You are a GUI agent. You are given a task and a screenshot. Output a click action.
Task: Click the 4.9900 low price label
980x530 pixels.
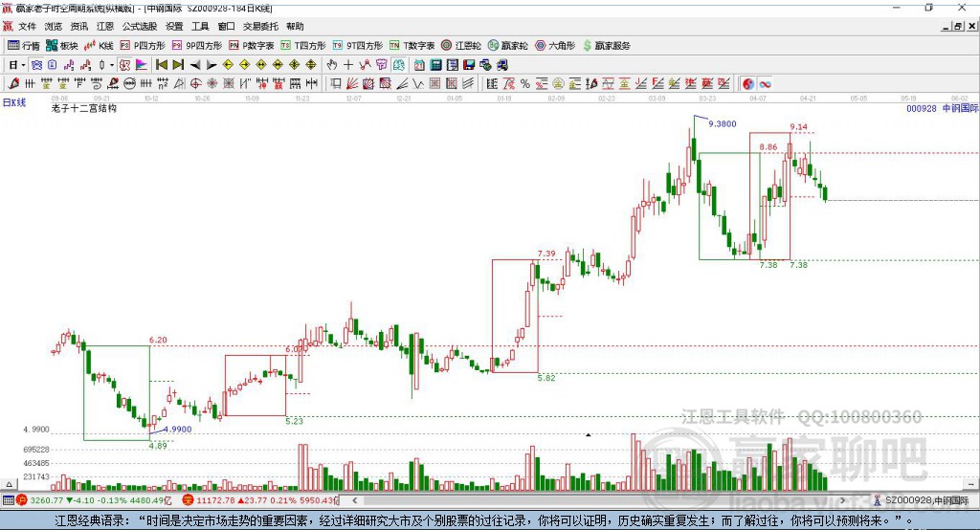coord(177,429)
